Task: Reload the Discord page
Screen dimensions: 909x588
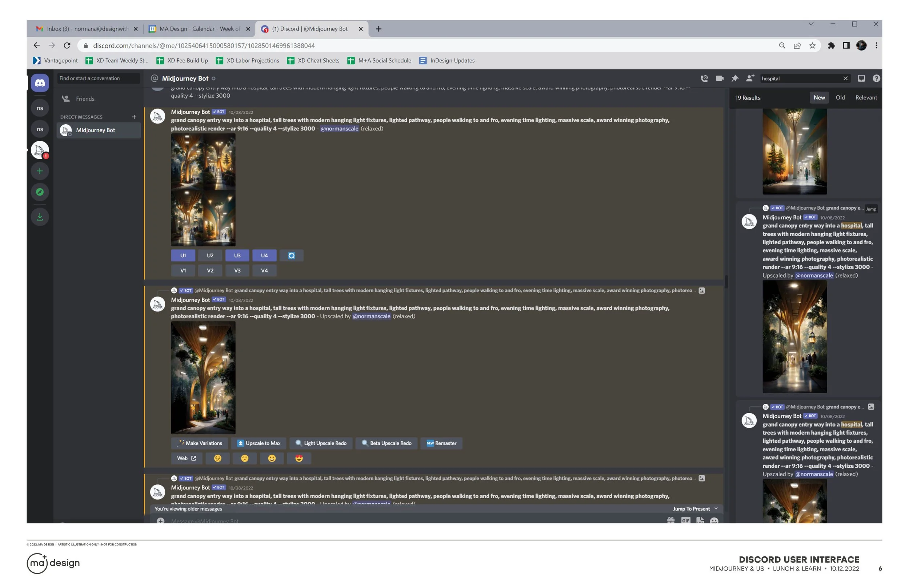Action: (67, 45)
